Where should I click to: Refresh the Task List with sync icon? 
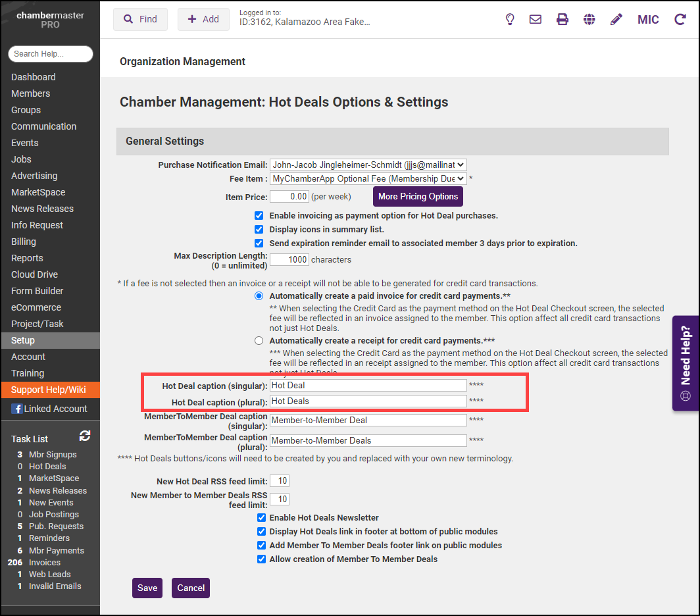click(x=85, y=436)
